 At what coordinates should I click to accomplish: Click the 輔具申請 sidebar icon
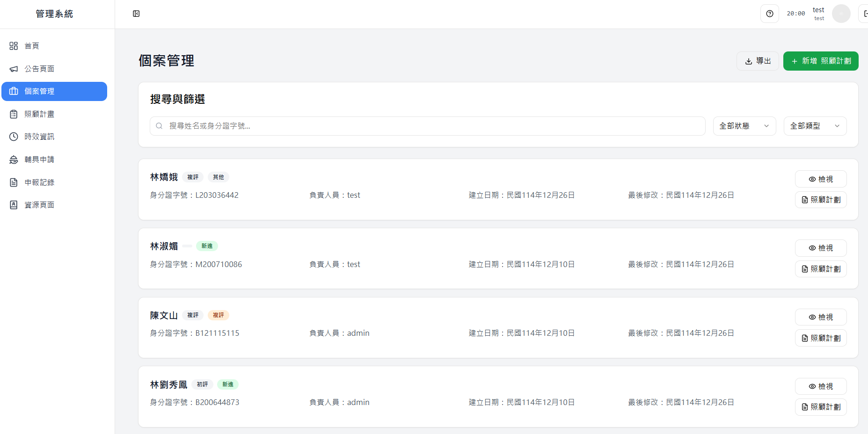pos(14,159)
